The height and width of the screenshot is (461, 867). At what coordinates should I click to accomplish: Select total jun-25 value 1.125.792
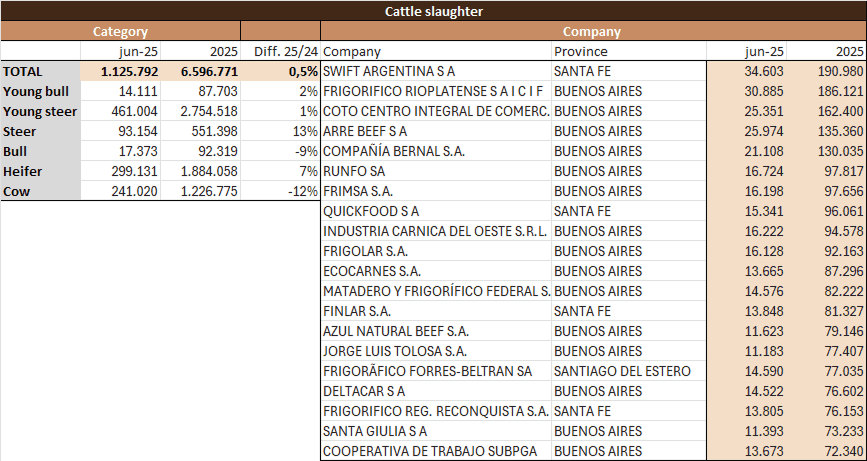[121, 71]
